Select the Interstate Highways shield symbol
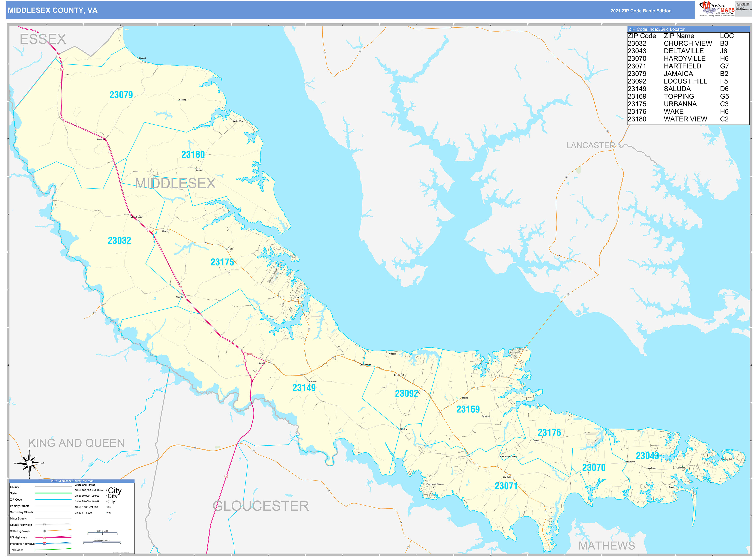Image resolution: width=756 pixels, height=557 pixels. (x=45, y=544)
